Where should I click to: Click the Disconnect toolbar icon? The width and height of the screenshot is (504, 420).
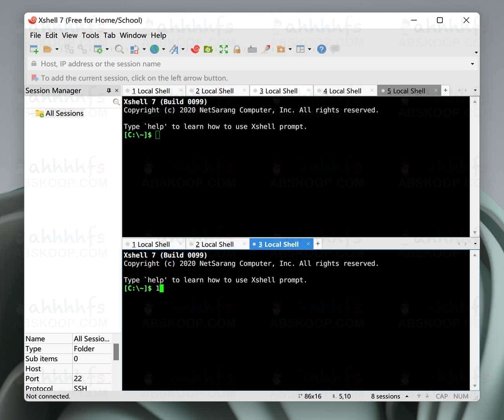point(82,49)
